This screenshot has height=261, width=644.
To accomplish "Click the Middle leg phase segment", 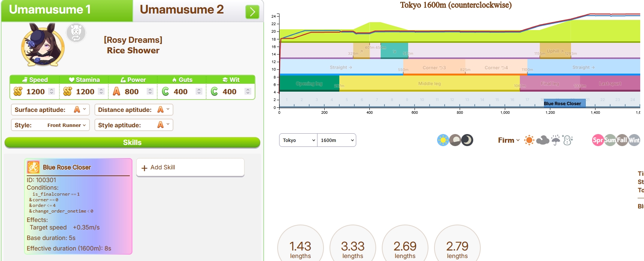I will coord(430,83).
